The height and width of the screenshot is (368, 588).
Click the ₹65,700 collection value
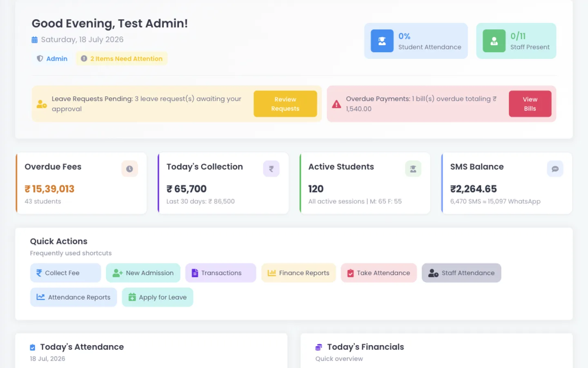tap(187, 189)
